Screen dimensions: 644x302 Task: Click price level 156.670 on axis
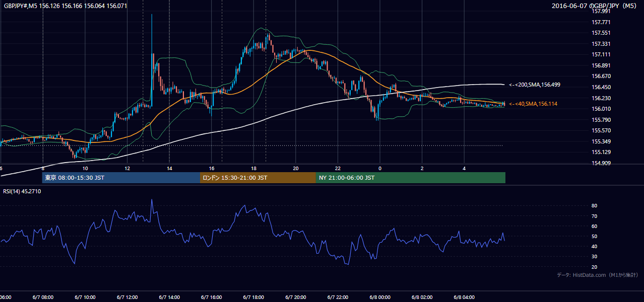tap(601, 76)
